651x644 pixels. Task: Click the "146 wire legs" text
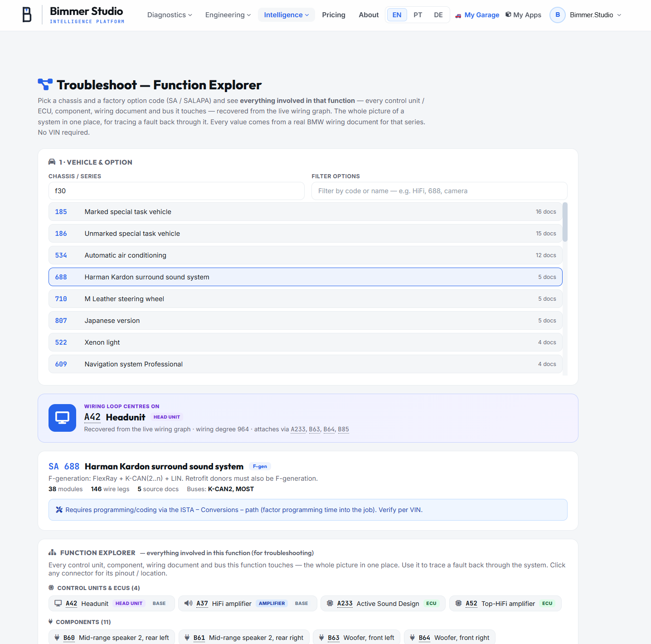(110, 489)
